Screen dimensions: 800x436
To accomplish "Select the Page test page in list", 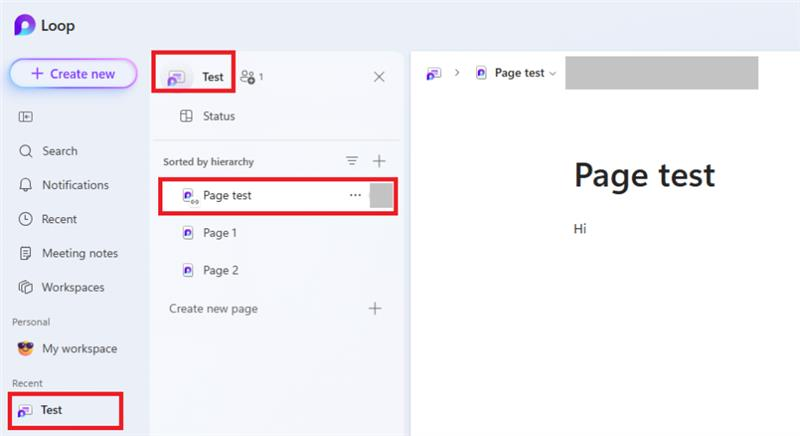I will [x=278, y=196].
